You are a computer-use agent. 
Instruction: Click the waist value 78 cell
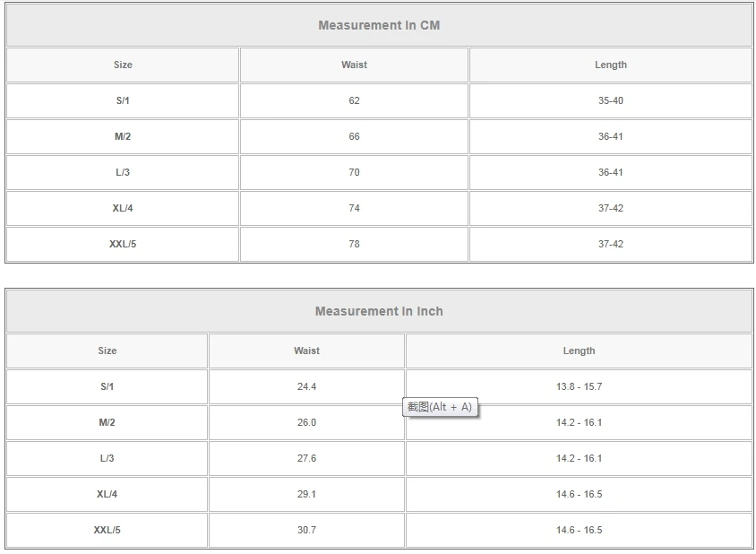[x=354, y=244]
